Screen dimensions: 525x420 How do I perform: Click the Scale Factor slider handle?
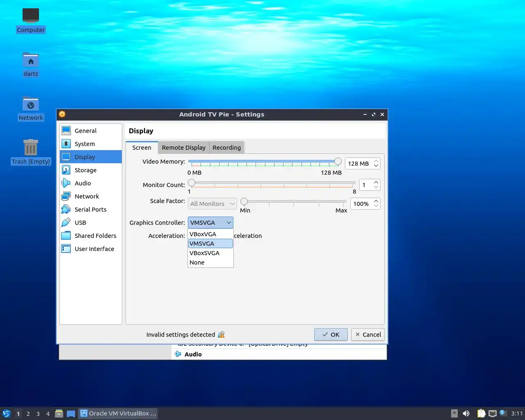click(244, 201)
